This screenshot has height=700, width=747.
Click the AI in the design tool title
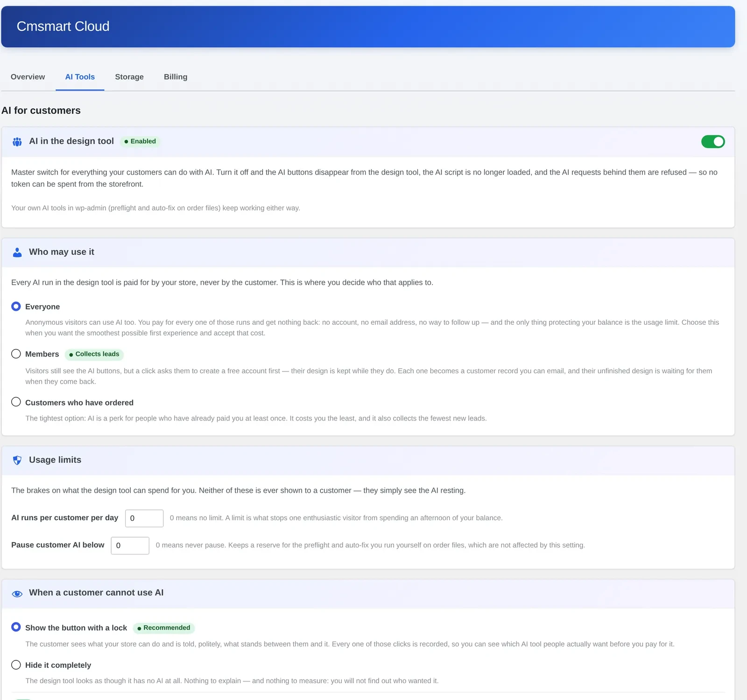coord(71,141)
